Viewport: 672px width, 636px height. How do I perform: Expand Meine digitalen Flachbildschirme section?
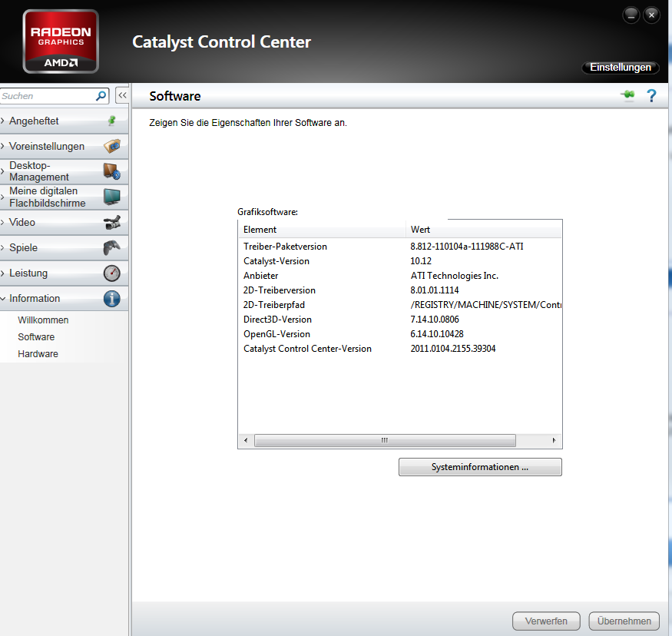click(x=64, y=197)
